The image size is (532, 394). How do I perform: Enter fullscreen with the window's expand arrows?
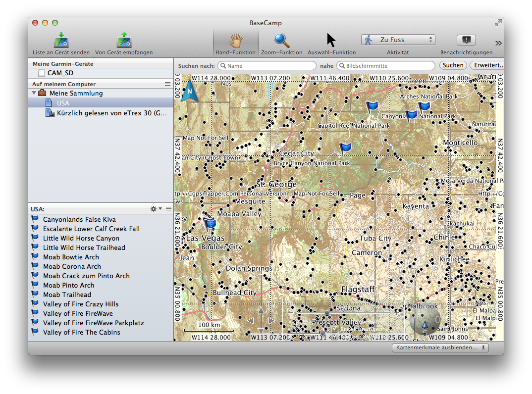point(498,23)
